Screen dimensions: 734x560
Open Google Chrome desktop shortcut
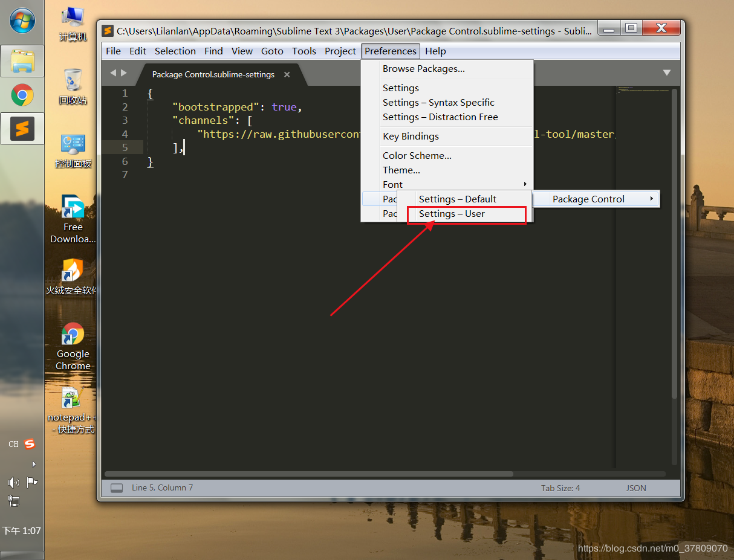pos(73,346)
